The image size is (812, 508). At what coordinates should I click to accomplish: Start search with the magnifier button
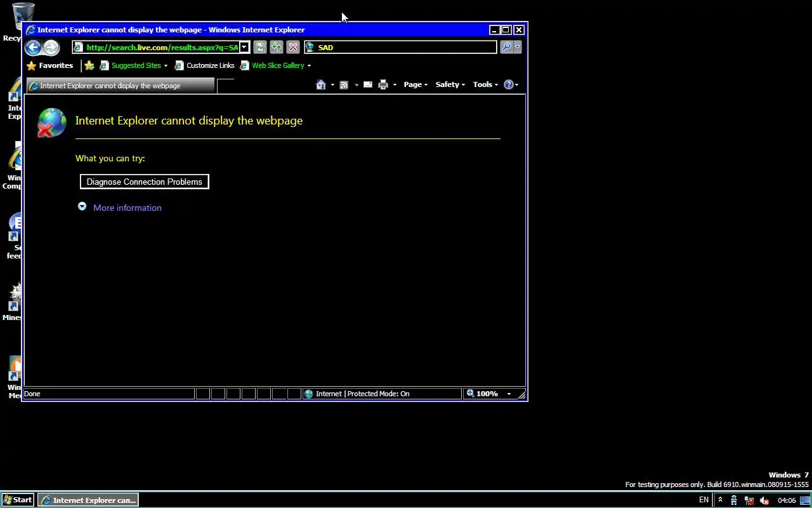pos(506,47)
